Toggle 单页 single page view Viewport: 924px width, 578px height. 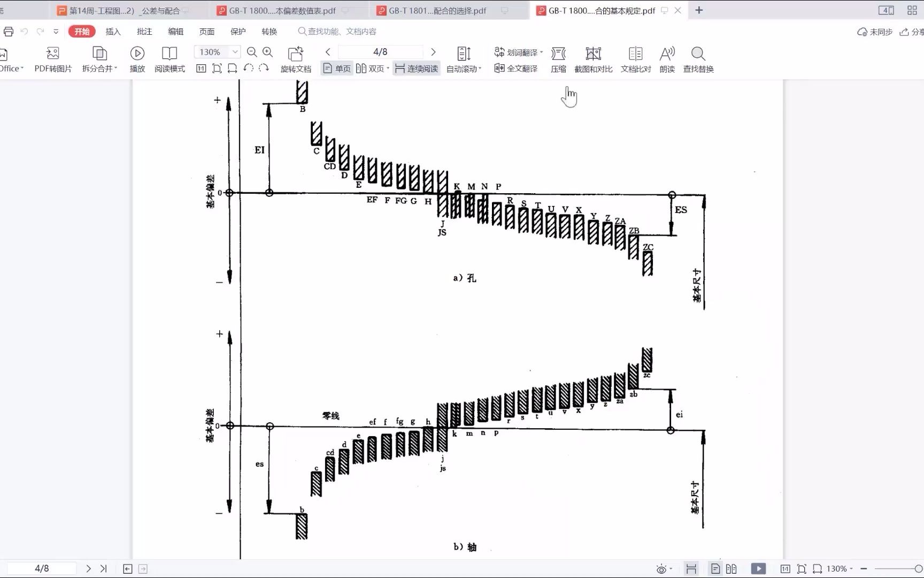pos(337,69)
